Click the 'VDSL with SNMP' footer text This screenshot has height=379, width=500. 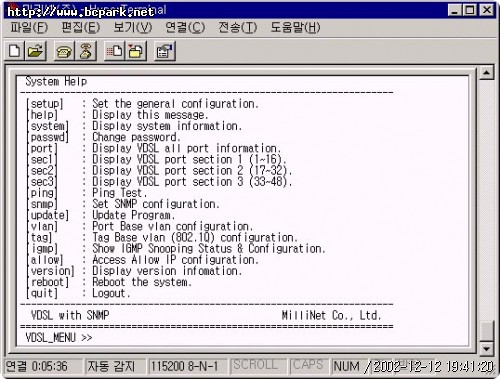[x=70, y=315]
